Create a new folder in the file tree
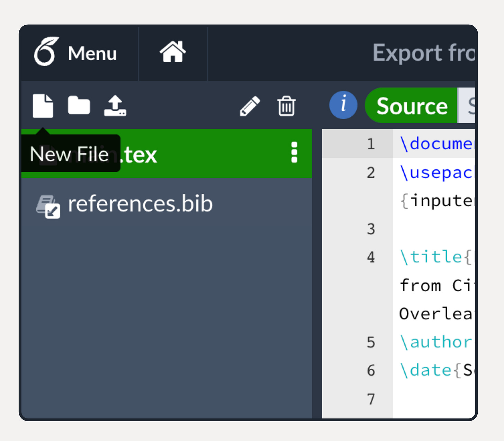 [x=79, y=106]
